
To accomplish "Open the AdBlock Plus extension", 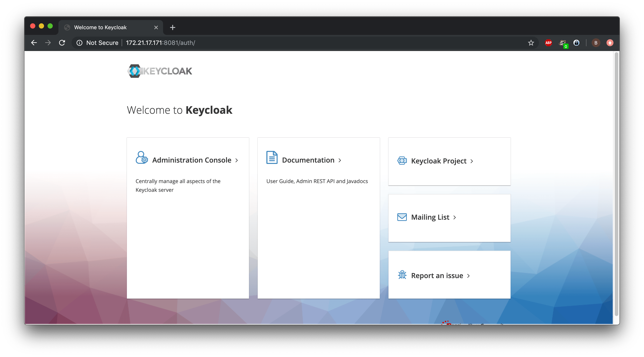I will [x=548, y=43].
